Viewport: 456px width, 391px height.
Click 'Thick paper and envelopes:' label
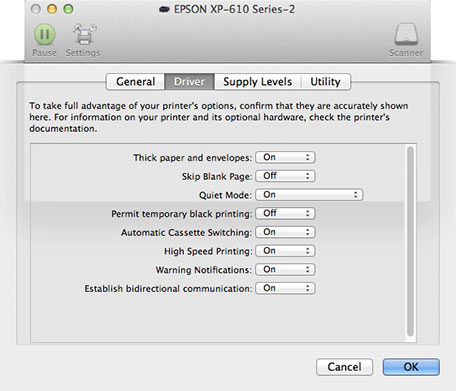(x=192, y=158)
